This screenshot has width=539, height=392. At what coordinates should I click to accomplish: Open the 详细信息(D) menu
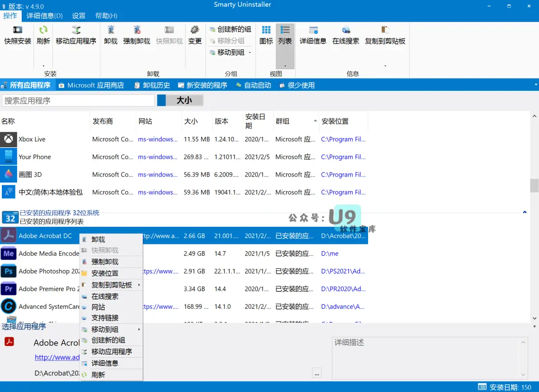coord(45,16)
